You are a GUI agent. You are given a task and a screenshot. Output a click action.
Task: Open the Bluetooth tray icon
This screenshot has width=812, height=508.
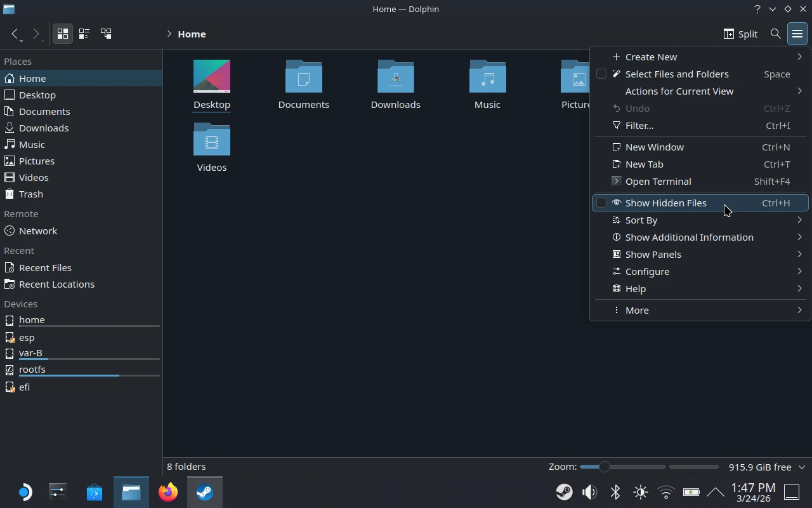[615, 492]
